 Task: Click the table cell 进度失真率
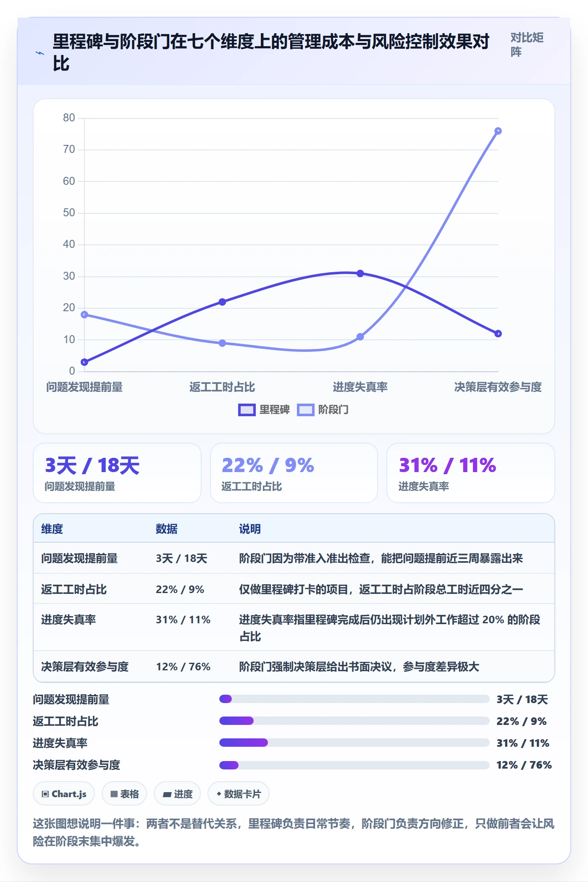[x=68, y=619]
